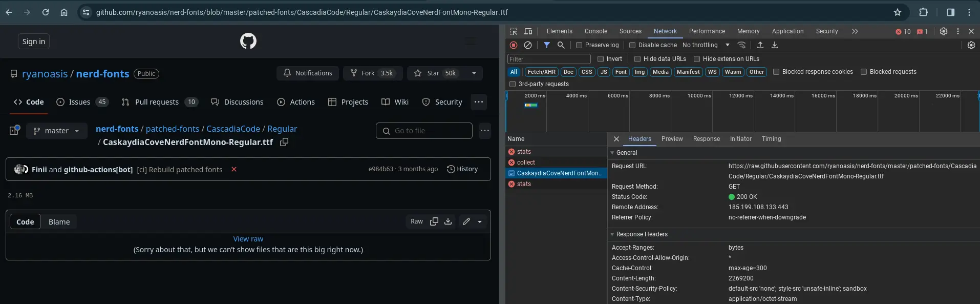Open more repository nav items ellipsis
Image resolution: width=980 pixels, height=304 pixels.
pos(479,102)
